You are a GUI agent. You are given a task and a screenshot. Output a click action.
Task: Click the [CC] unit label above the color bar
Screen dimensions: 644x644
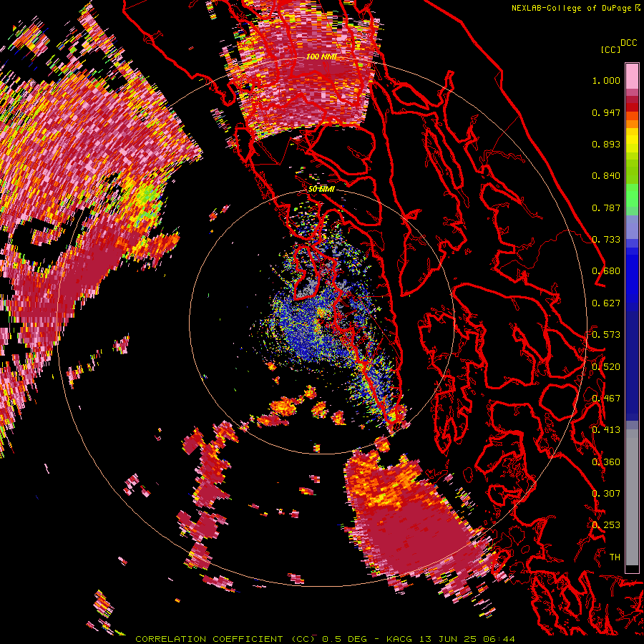click(610, 49)
